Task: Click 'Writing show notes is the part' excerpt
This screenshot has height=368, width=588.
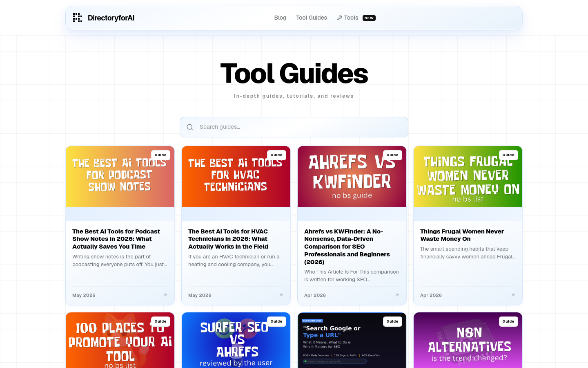Action: [120, 260]
